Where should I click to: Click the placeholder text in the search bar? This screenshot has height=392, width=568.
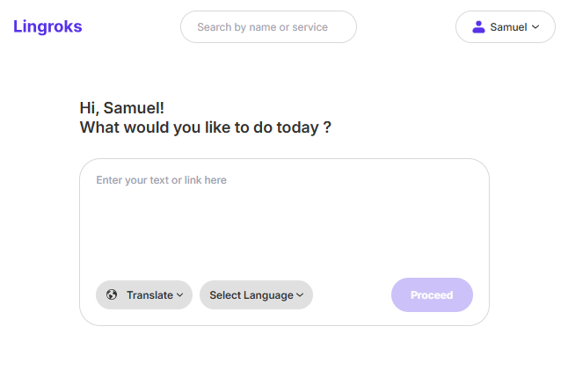(x=263, y=27)
